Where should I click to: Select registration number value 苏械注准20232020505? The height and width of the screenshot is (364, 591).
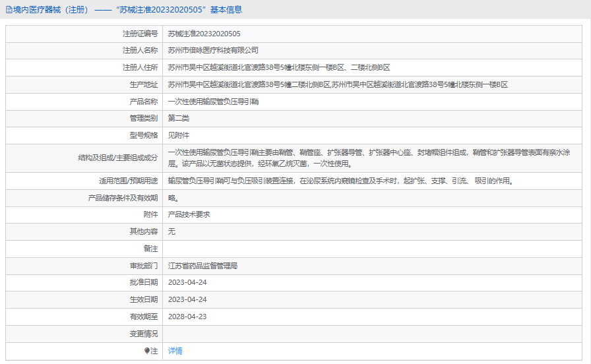pyautogui.click(x=204, y=34)
